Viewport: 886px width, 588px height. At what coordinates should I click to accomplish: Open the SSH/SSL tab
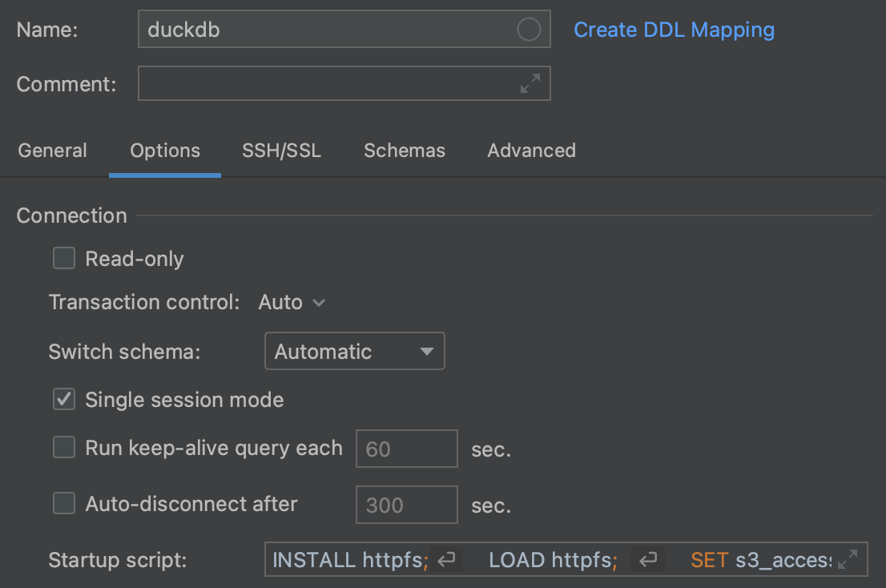pyautogui.click(x=281, y=151)
